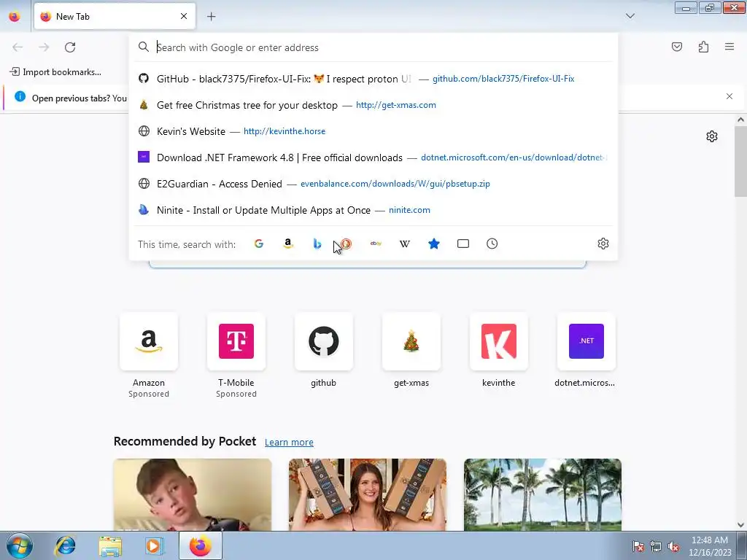747x560 pixels.
Task: Open the network tray icon
Action: 656,546
